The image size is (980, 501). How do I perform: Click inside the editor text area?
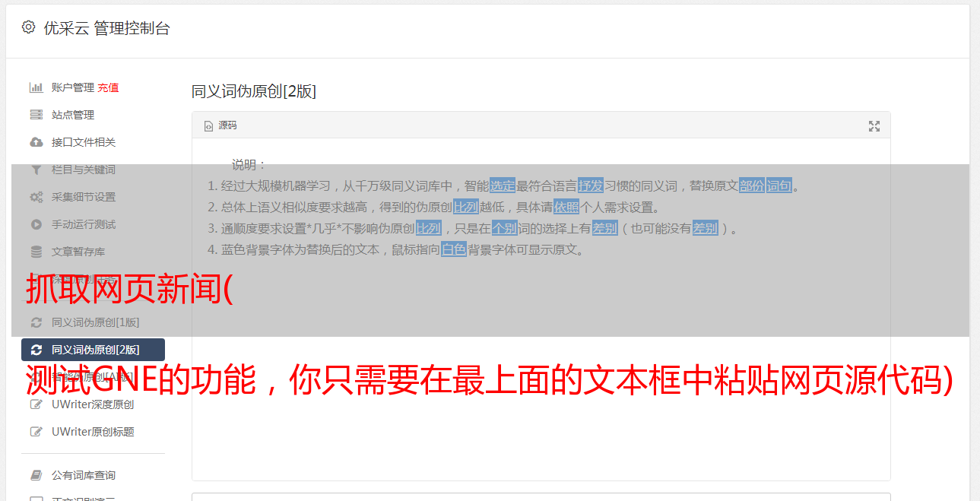(541, 365)
